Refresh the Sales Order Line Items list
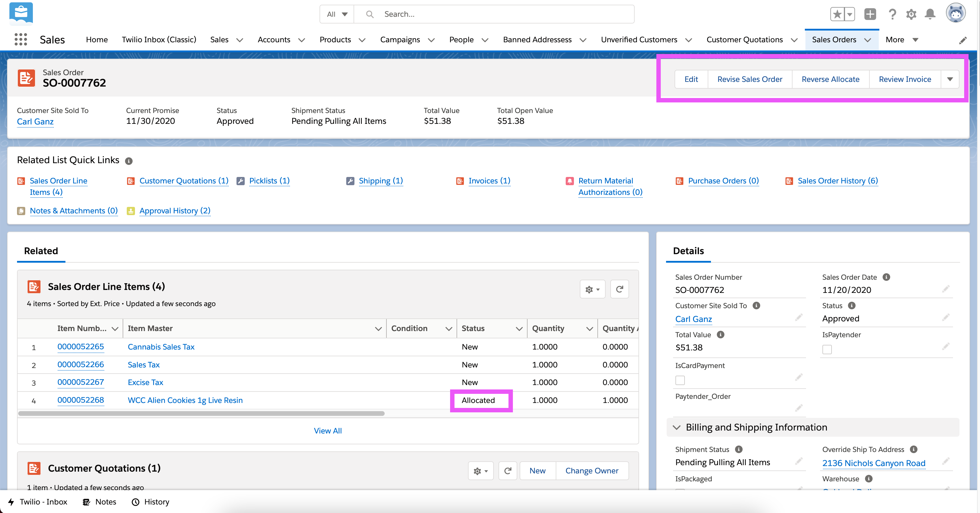 point(619,290)
